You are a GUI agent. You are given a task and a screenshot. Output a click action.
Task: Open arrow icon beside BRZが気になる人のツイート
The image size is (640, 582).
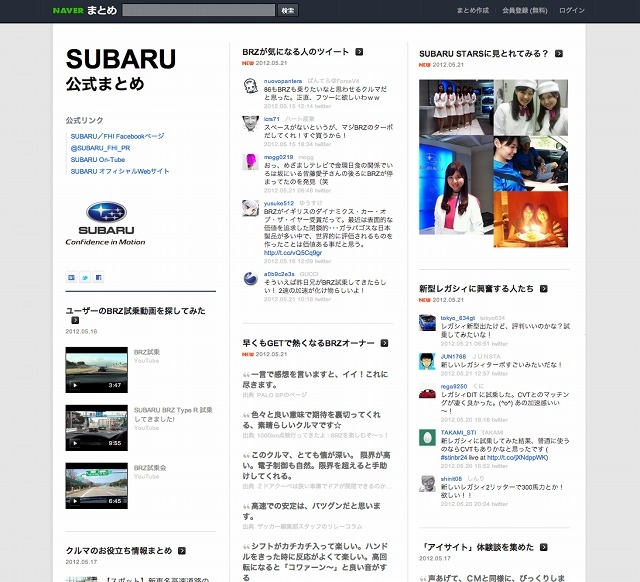359,52
